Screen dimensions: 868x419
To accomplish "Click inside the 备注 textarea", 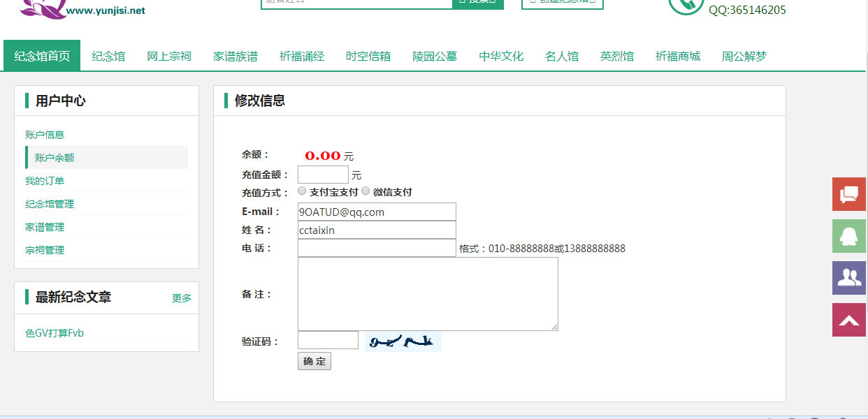I will 428,293.
